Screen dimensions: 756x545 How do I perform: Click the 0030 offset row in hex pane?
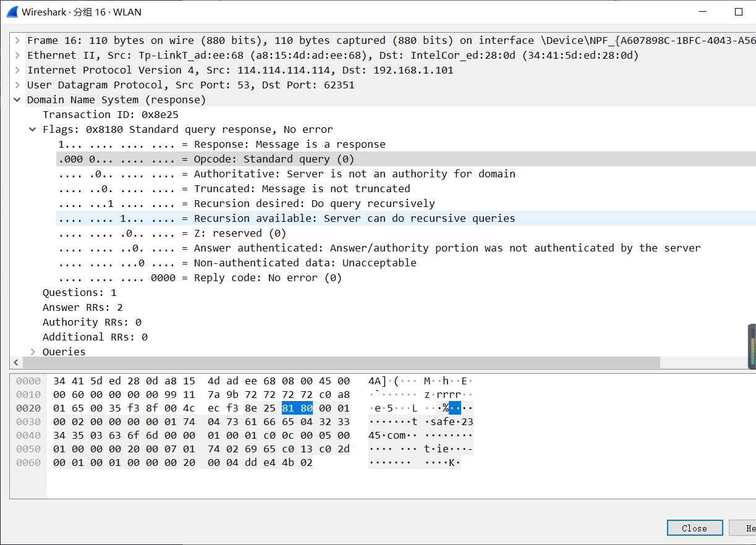pos(28,421)
